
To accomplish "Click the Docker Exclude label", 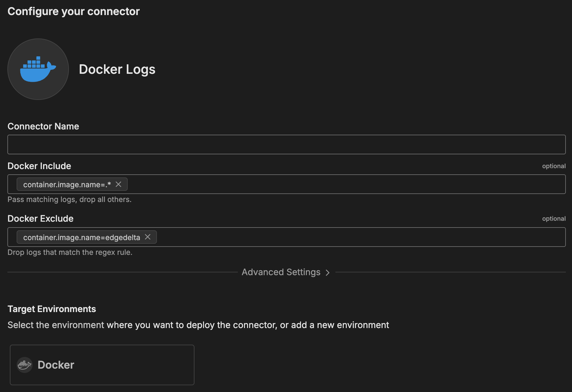I will 41,219.
